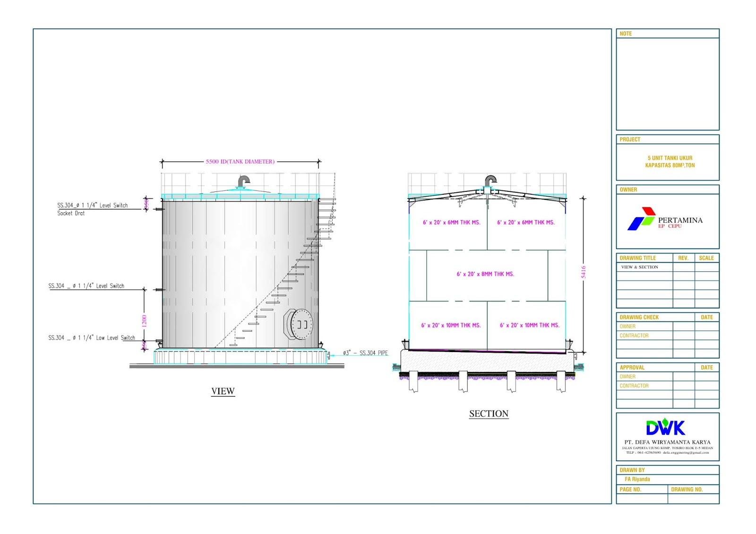Click the VIEW & SECTION drawing title
The image size is (756, 534).
coord(640,267)
